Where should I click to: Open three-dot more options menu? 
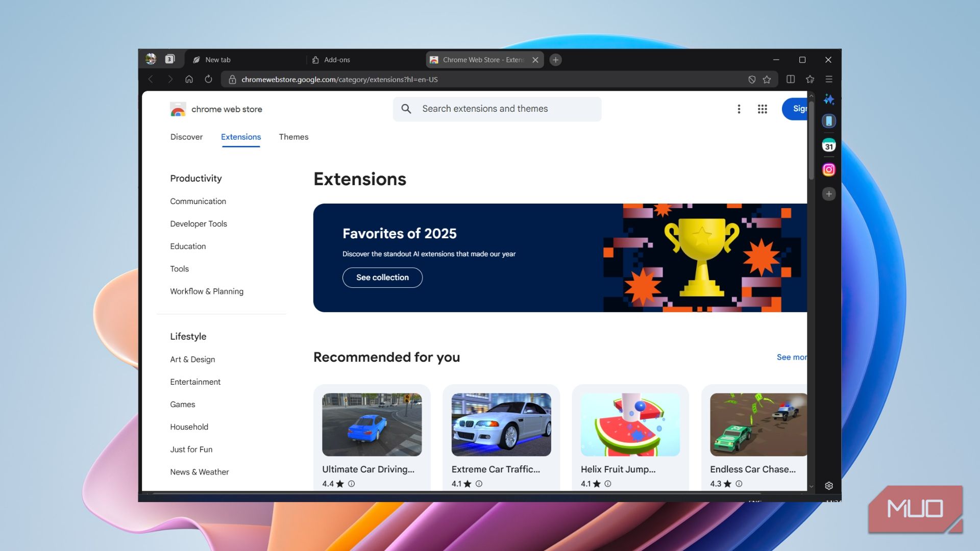coord(739,109)
